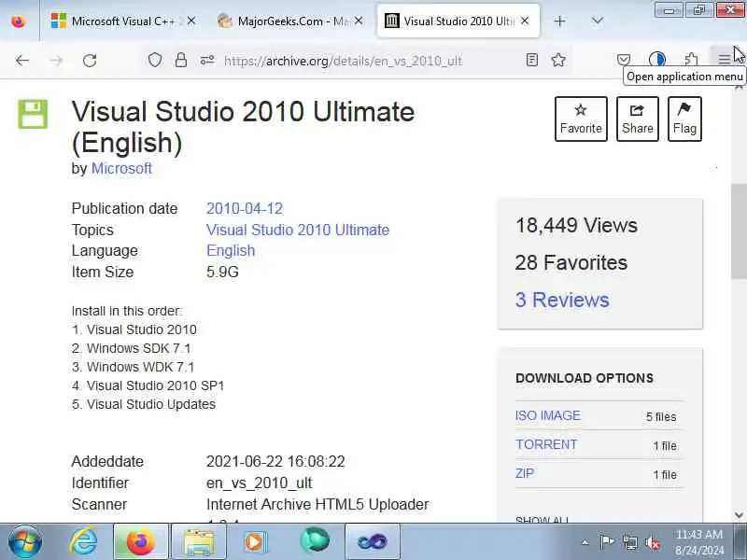Open the Microsoft author link
Viewport: 747px width, 560px height.
(x=121, y=168)
